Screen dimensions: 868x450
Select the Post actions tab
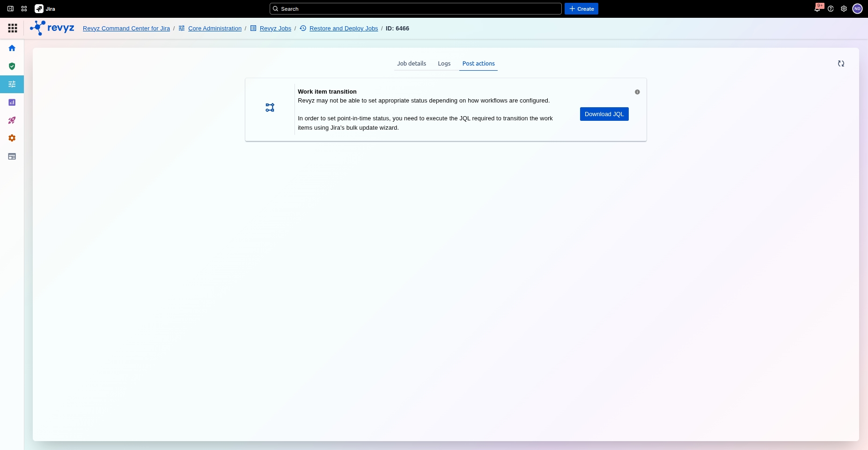point(478,64)
